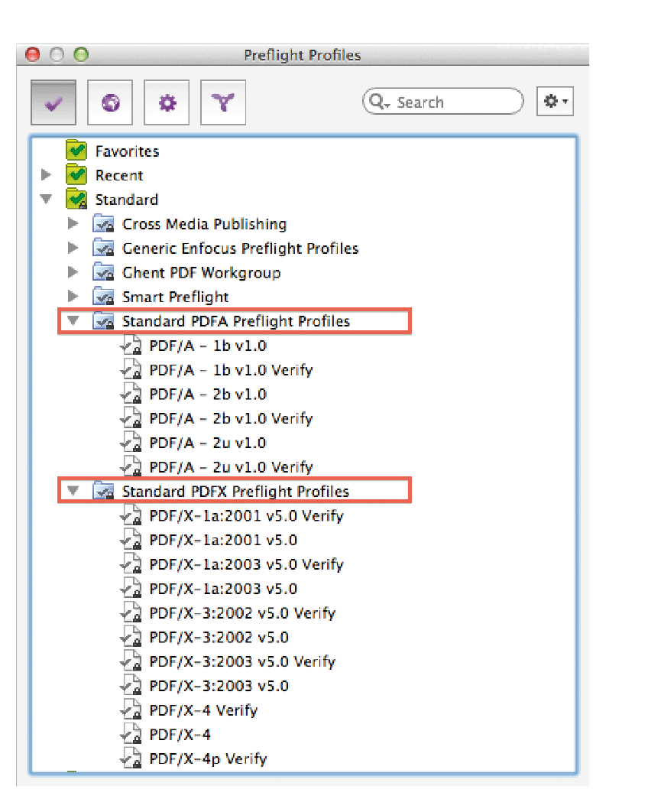Expand the Smart Preflight folder

click(73, 296)
